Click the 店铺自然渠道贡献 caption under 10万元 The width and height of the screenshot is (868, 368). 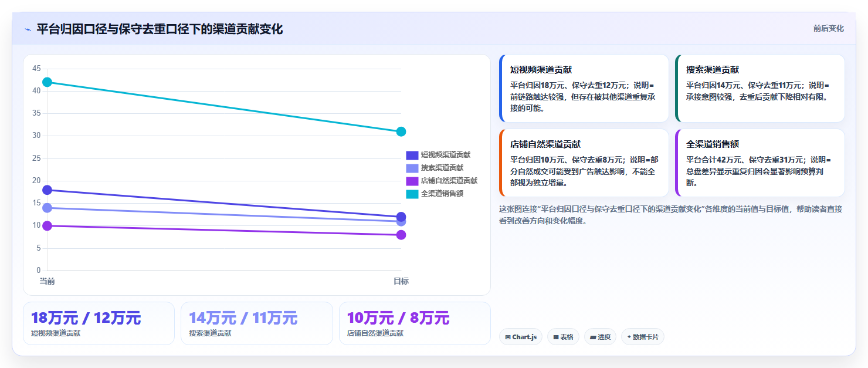point(375,333)
